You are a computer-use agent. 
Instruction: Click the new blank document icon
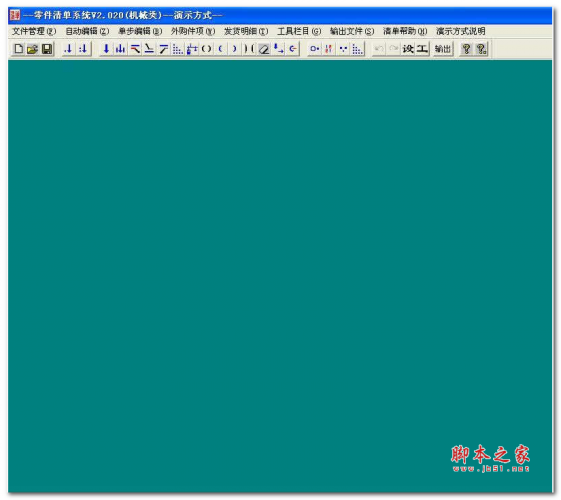(18, 49)
